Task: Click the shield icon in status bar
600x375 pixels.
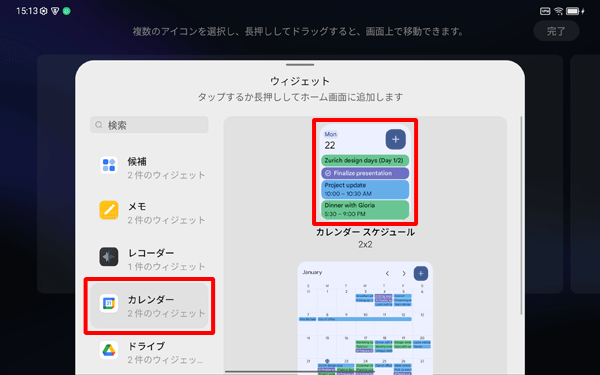Action: point(55,11)
